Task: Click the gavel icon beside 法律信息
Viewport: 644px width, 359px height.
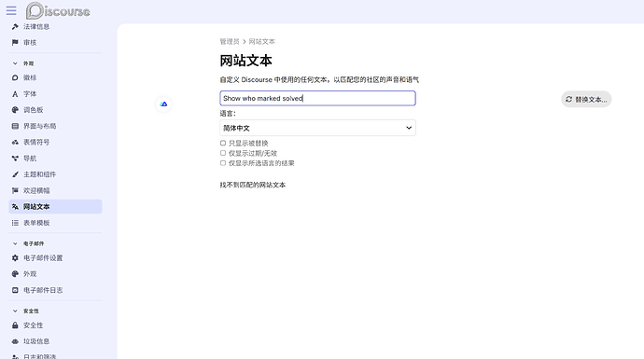Action: click(15, 27)
